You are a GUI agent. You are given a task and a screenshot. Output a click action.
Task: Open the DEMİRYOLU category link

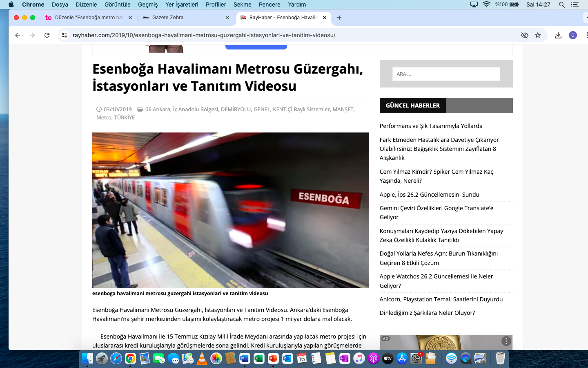pyautogui.click(x=236, y=109)
